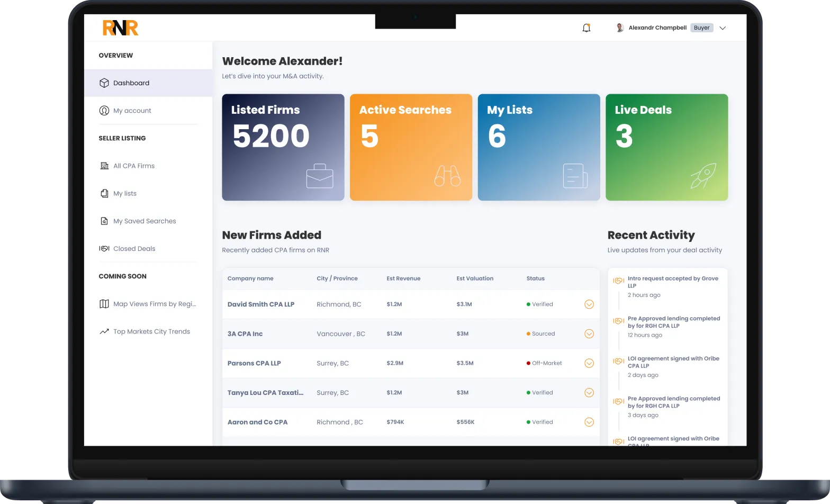Click the My lists copy icon

click(x=104, y=193)
